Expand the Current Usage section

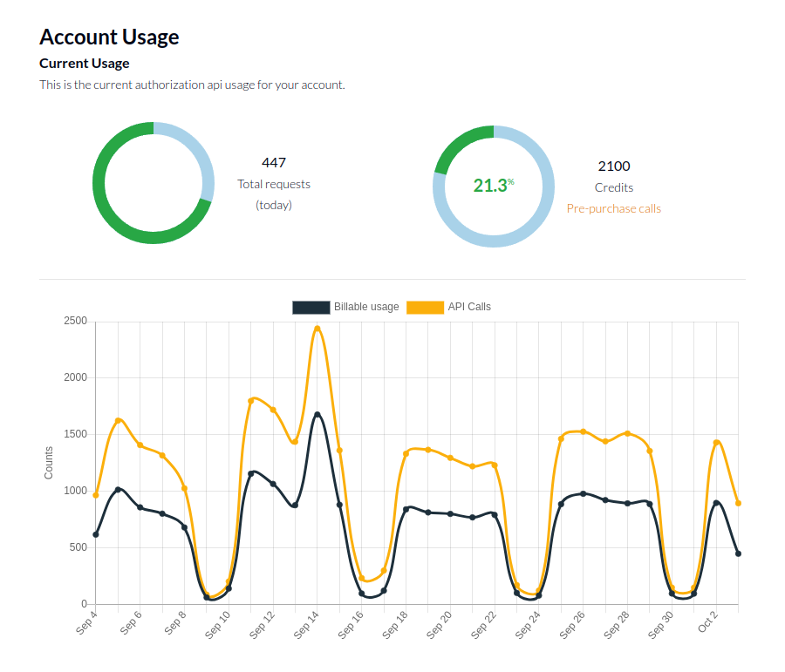84,63
